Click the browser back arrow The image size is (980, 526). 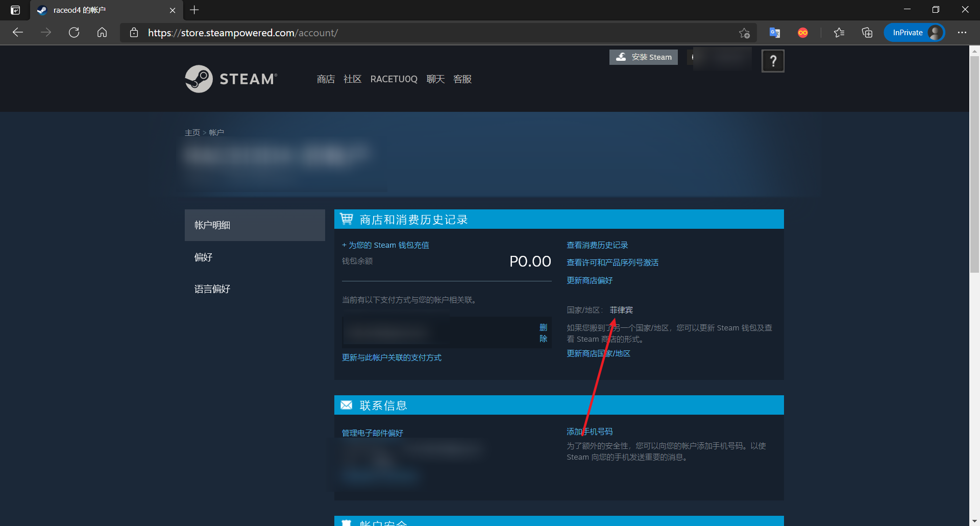[18, 33]
